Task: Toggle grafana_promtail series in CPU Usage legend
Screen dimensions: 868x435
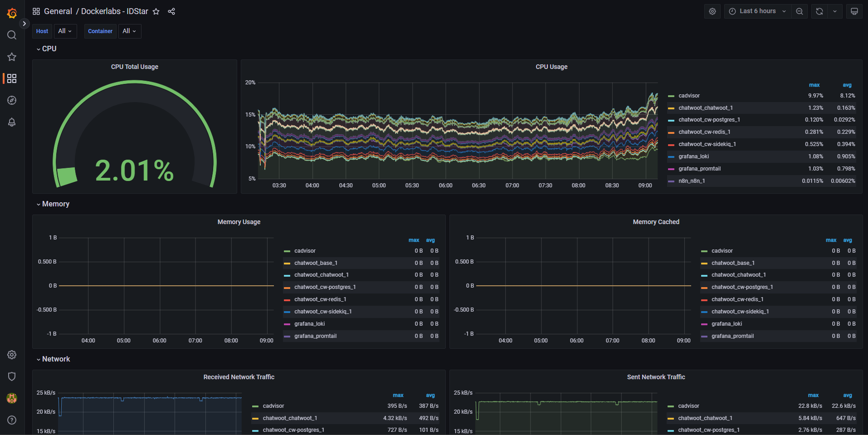Action: click(x=700, y=169)
